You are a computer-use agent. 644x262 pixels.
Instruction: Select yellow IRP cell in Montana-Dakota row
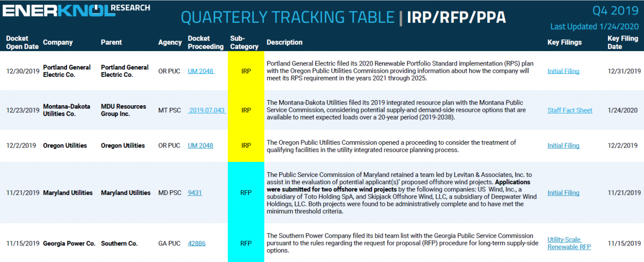click(x=246, y=110)
